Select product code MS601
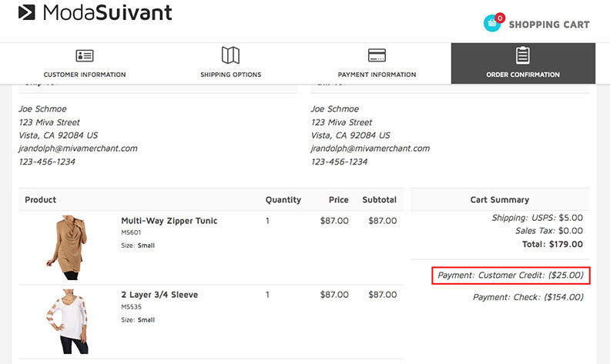 tap(131, 232)
